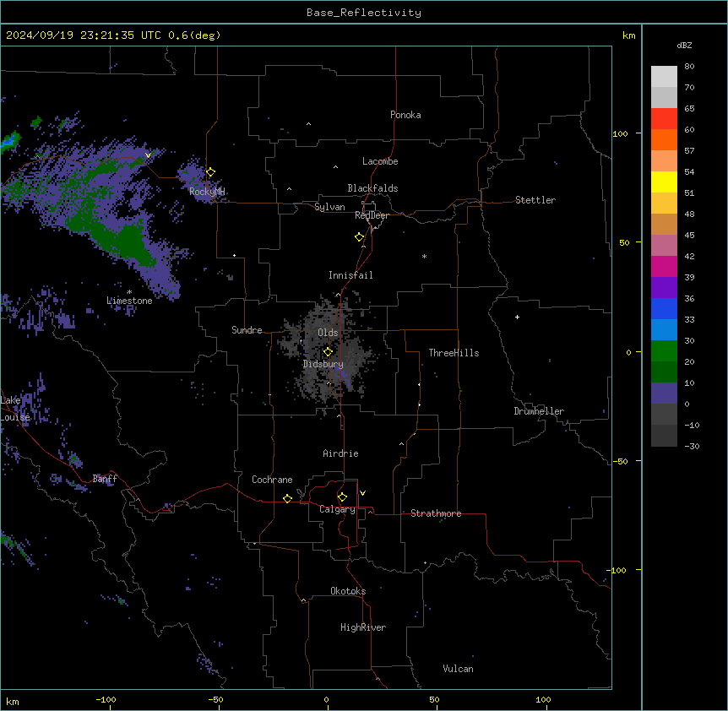Click the Innisfail city label
This screenshot has width=728, height=711.
coord(350,275)
